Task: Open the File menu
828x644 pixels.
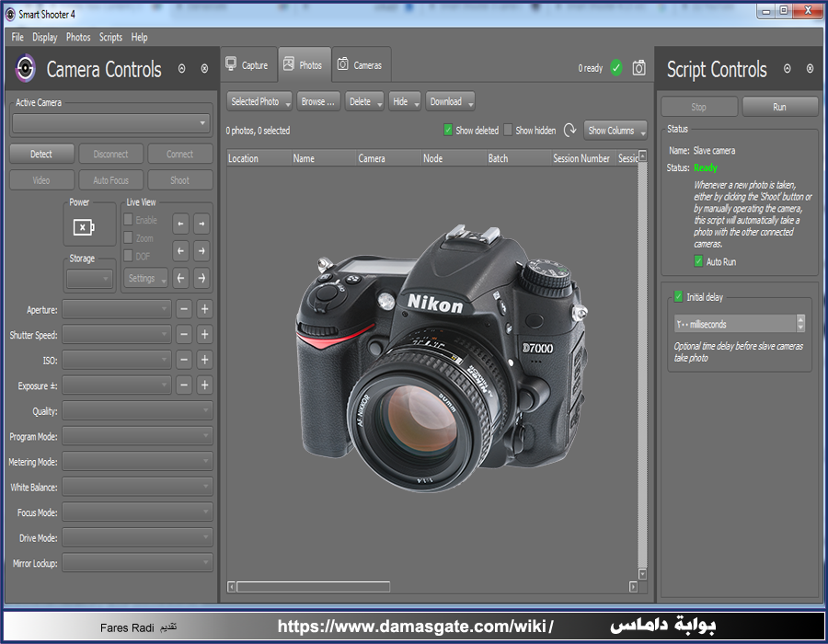Action: pyautogui.click(x=17, y=37)
